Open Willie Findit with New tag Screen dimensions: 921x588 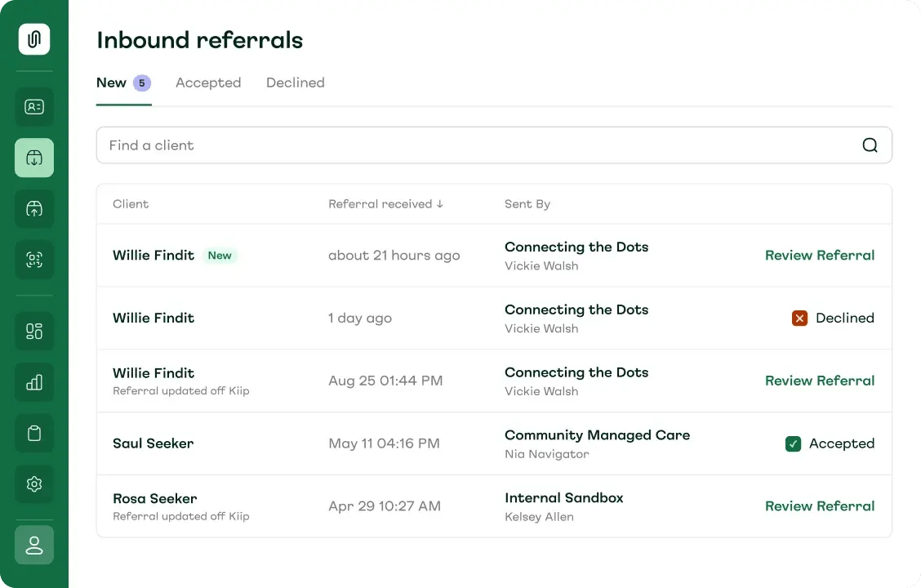click(x=153, y=256)
